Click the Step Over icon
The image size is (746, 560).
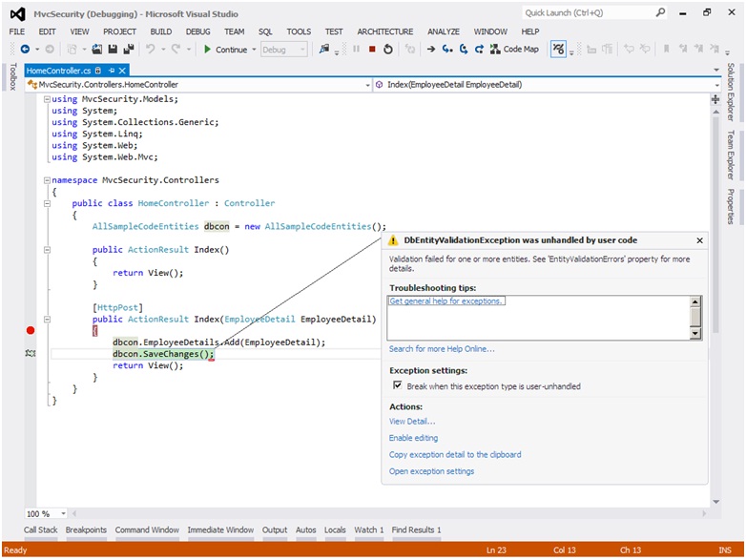464,49
